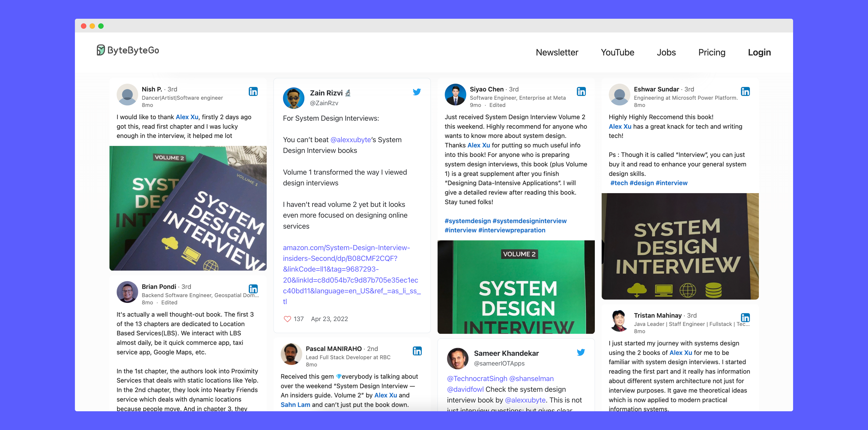Click Alex Xu link in Eshwar Sundar post
The height and width of the screenshot is (430, 868).
click(620, 126)
